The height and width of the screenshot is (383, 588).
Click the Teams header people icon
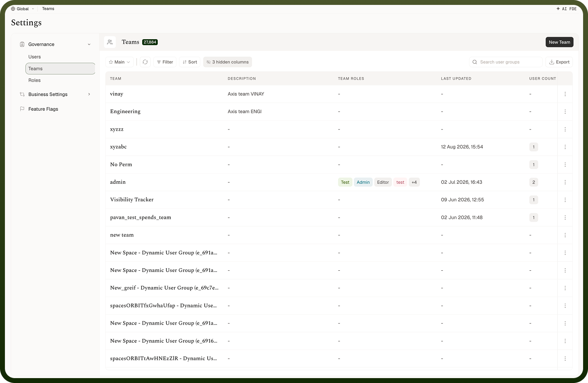pyautogui.click(x=110, y=42)
